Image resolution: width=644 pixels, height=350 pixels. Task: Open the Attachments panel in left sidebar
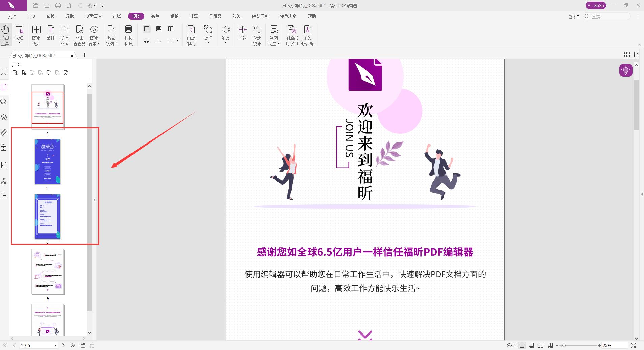[x=4, y=133]
